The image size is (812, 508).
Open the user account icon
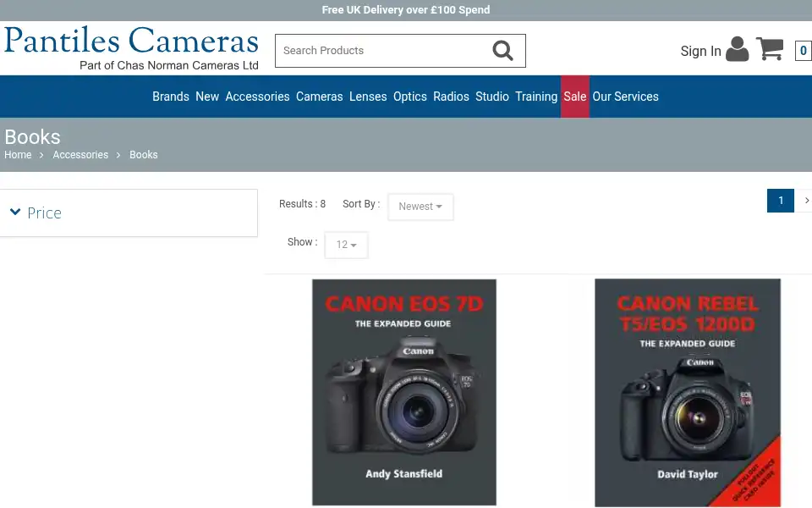point(737,49)
